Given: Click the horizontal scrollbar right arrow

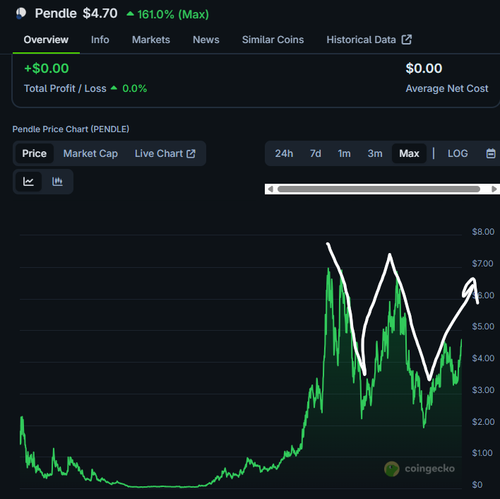Looking at the screenshot, I should point(494,189).
